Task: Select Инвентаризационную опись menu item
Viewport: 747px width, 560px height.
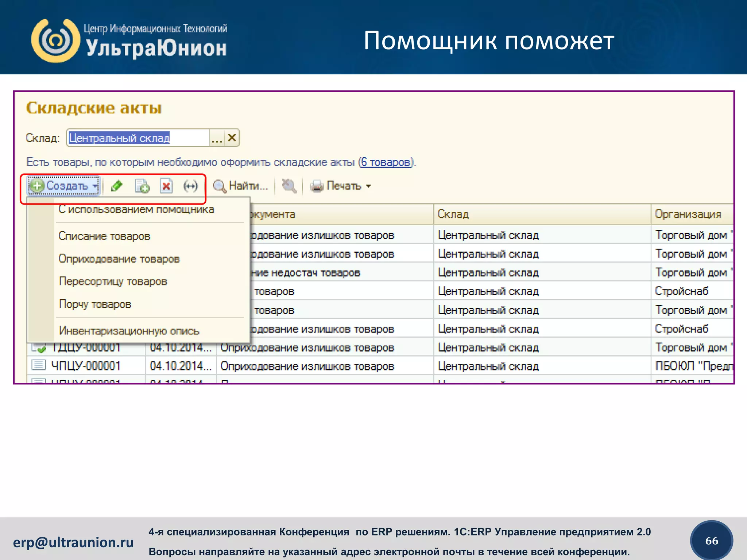Action: pyautogui.click(x=129, y=331)
